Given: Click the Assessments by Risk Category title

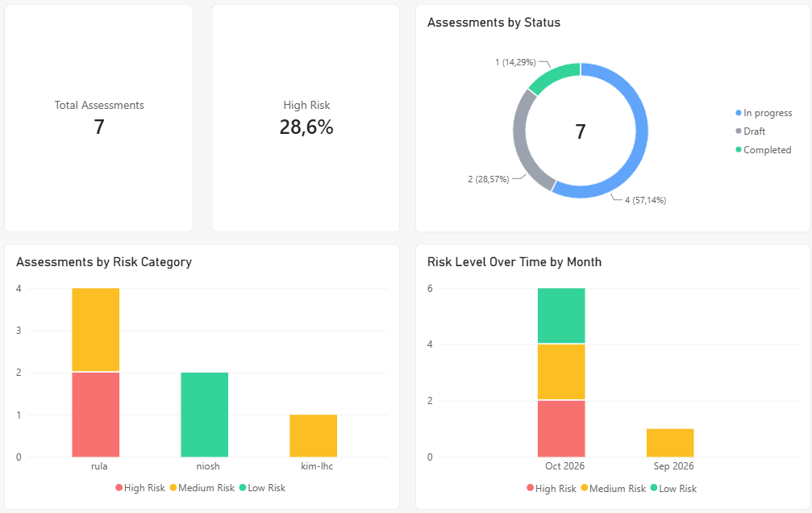Looking at the screenshot, I should tap(103, 262).
